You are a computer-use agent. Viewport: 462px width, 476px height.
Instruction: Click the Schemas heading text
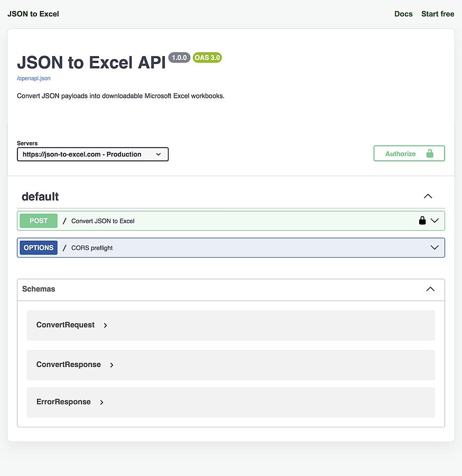pos(39,289)
